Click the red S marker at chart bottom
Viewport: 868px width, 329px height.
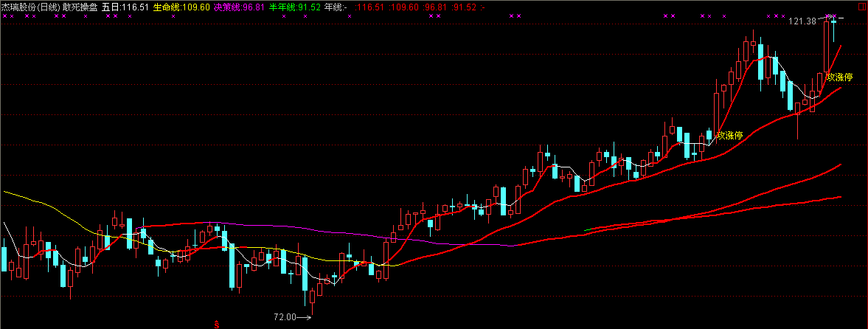[x=217, y=323]
